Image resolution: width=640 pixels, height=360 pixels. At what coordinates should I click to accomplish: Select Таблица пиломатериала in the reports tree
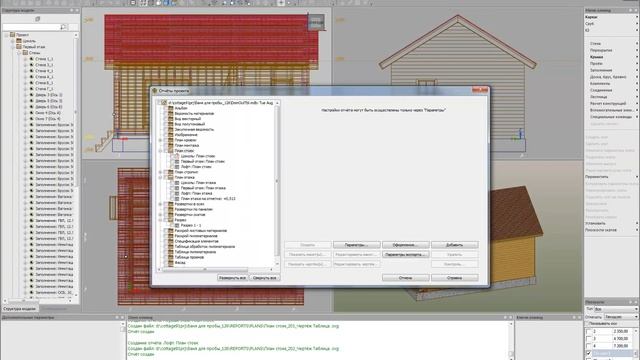(x=195, y=252)
